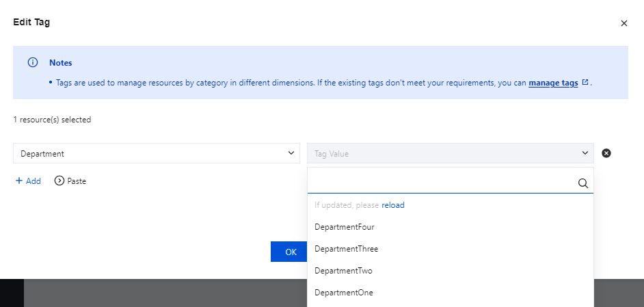Click the plus icon next to Add
The image size is (644, 307).
pyautogui.click(x=19, y=181)
